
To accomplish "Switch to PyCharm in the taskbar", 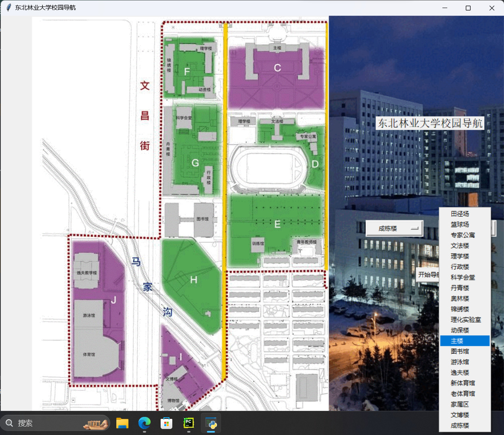I will [x=188, y=423].
